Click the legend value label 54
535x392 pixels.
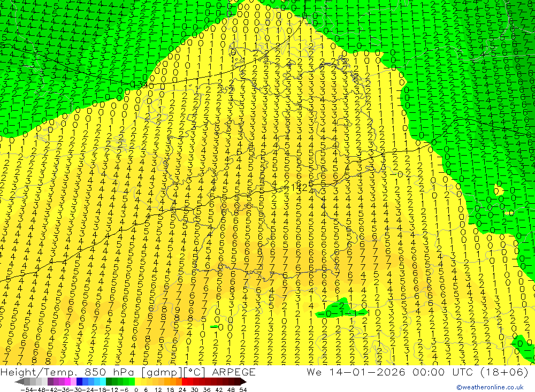click(x=243, y=390)
